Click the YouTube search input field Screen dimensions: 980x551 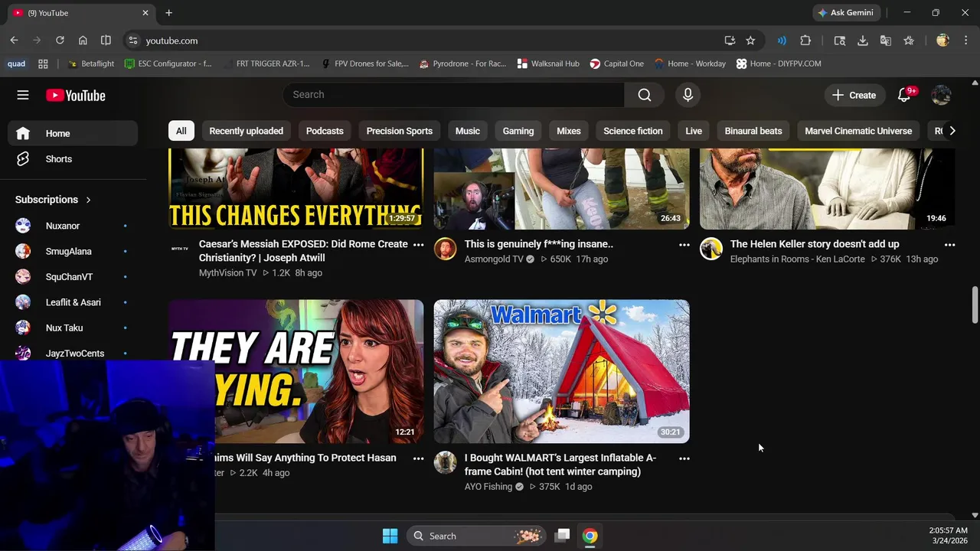[x=454, y=95]
